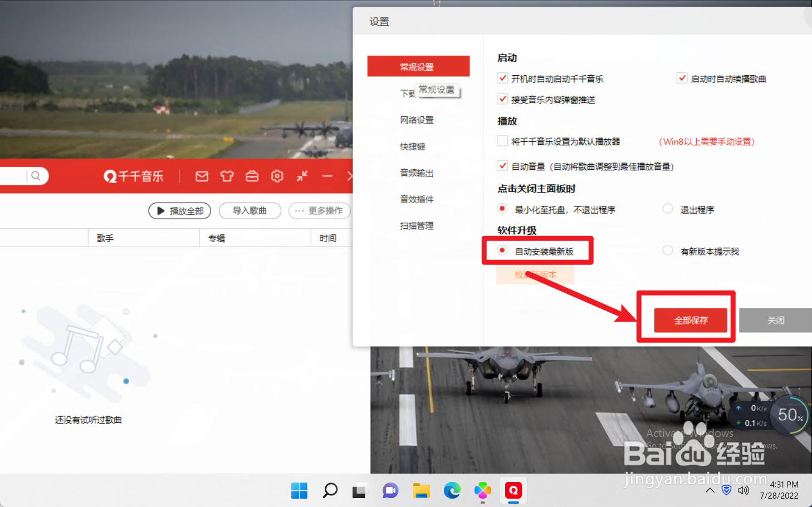The image size is (812, 507).
Task: Click the volume speaker tray icon
Action: [743, 490]
